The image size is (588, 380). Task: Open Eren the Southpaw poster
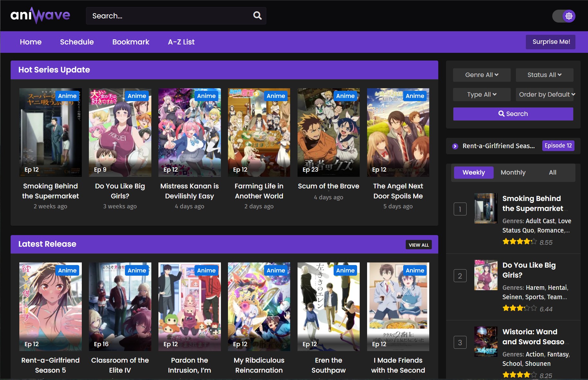click(329, 307)
